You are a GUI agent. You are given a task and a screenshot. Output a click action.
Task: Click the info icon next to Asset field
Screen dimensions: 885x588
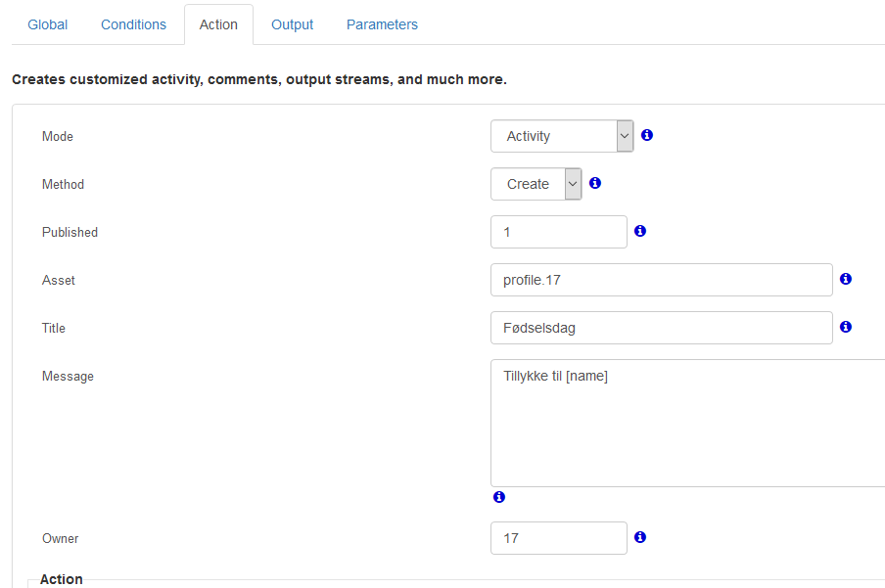[x=846, y=279]
